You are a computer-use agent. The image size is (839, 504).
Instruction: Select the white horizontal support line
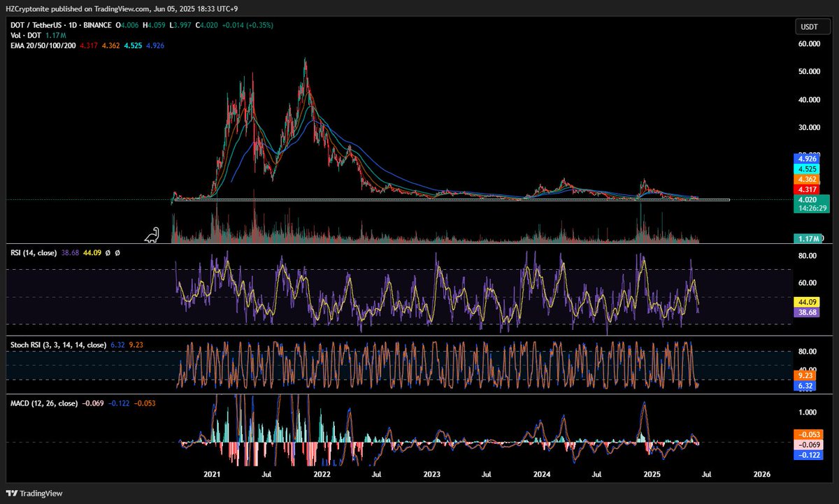(x=451, y=200)
